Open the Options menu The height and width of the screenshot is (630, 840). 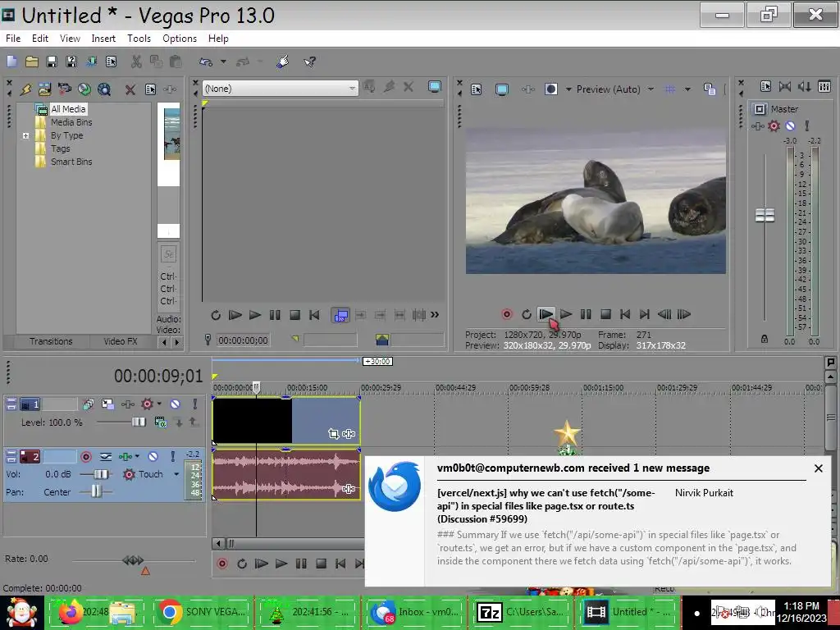(180, 39)
